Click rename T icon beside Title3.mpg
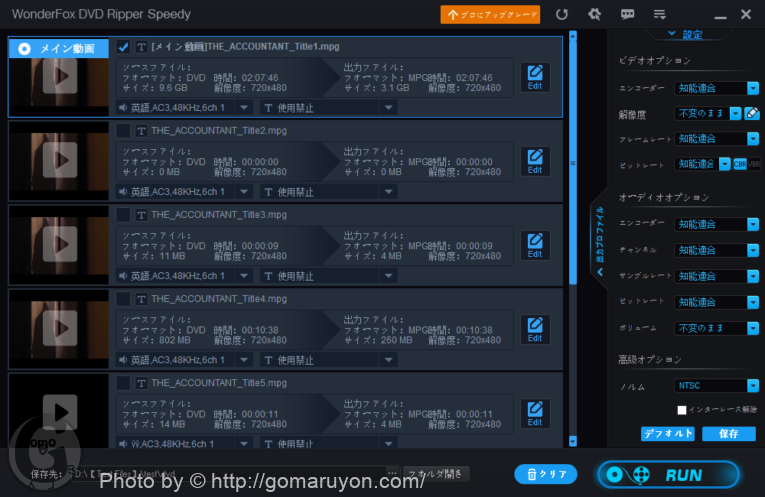 click(141, 215)
